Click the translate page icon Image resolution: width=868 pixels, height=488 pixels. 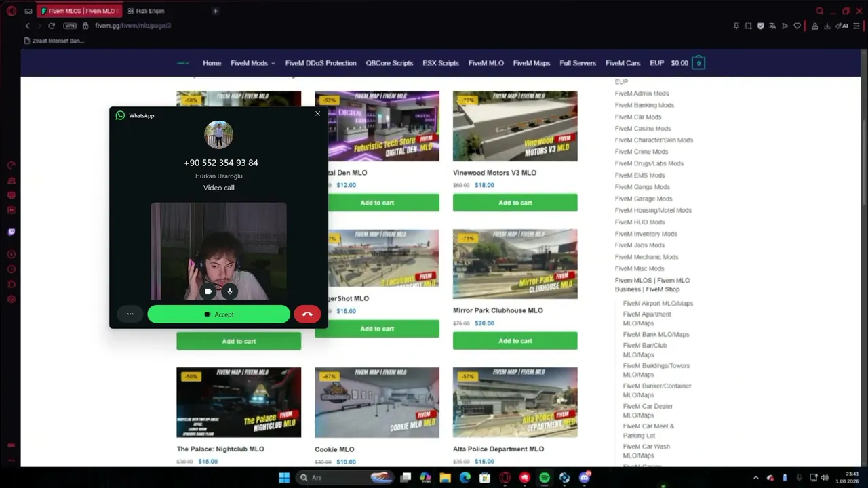[x=772, y=26]
